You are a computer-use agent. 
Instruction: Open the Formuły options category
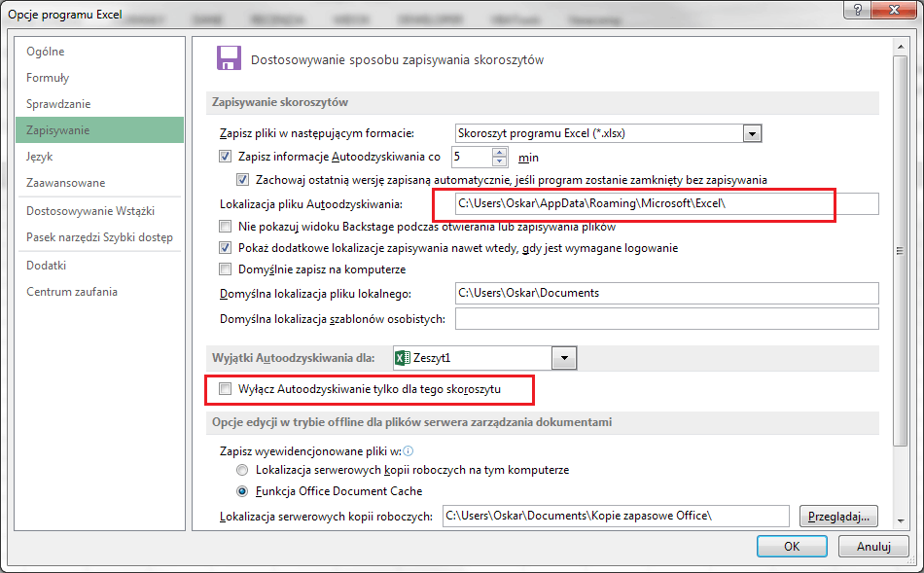coord(99,77)
